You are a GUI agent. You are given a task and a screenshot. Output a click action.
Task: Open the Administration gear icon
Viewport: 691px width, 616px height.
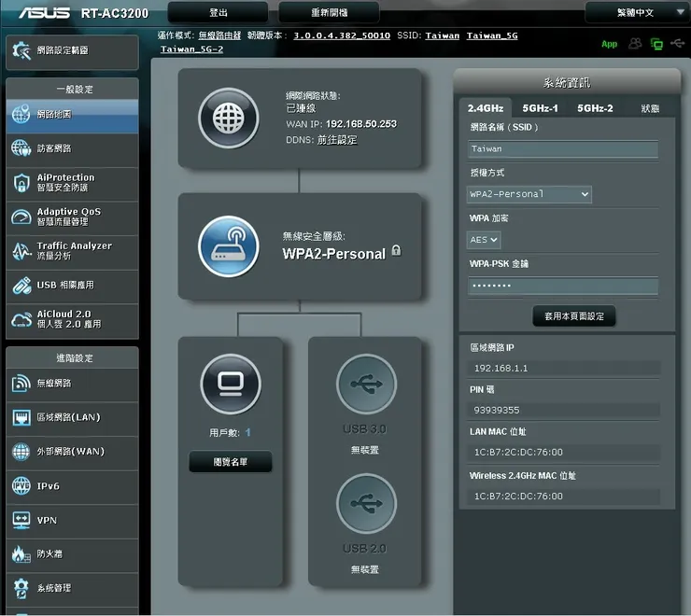coord(21,589)
